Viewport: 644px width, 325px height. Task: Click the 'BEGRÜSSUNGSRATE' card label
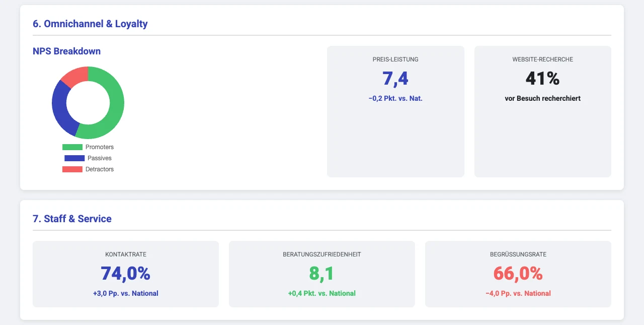tap(518, 254)
